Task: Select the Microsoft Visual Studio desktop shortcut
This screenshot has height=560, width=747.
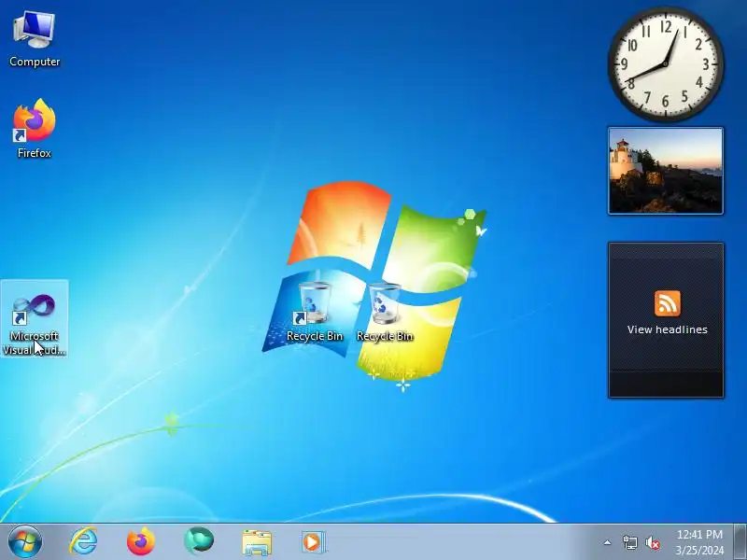Action: tap(35, 318)
